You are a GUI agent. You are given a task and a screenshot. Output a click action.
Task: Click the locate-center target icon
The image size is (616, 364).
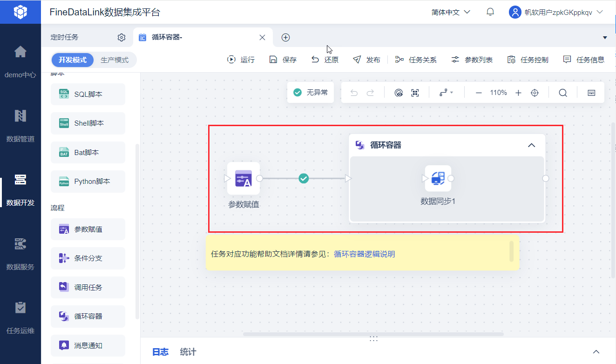[x=535, y=93]
